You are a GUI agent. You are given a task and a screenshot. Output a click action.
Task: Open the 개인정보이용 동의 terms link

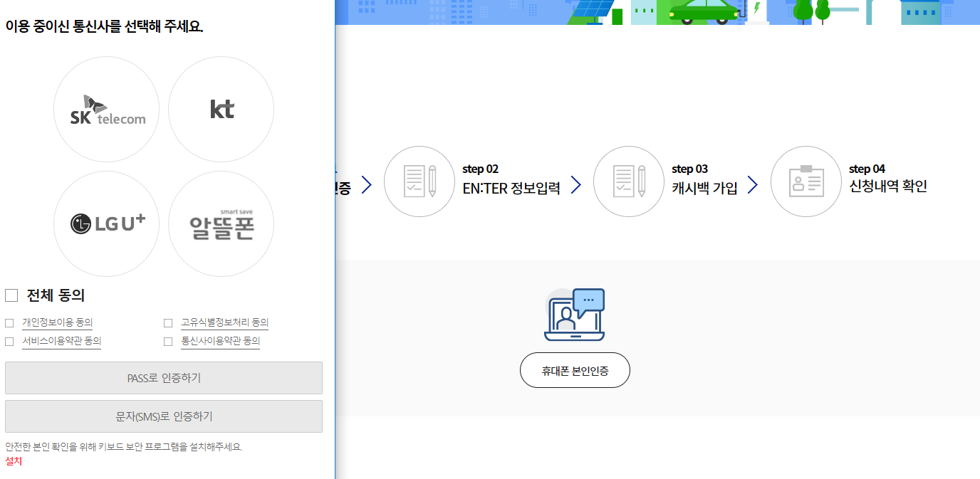58,322
